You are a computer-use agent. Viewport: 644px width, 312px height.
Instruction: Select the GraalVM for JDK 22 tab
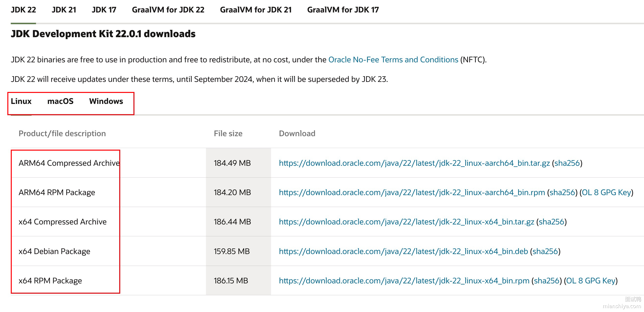pyautogui.click(x=168, y=10)
